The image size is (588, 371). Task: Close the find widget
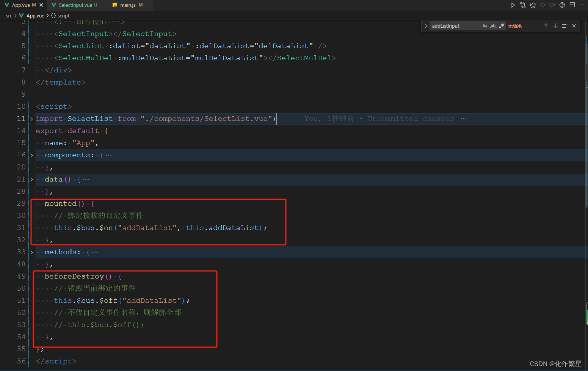point(574,26)
